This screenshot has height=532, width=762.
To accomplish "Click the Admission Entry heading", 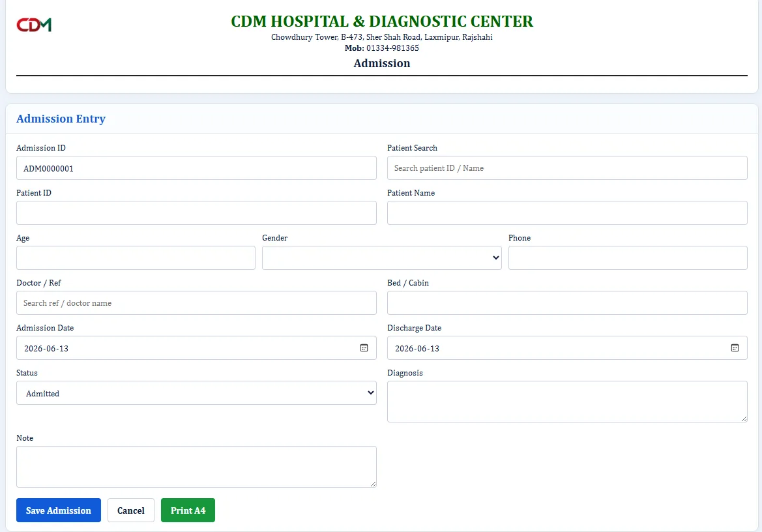I will (x=61, y=119).
